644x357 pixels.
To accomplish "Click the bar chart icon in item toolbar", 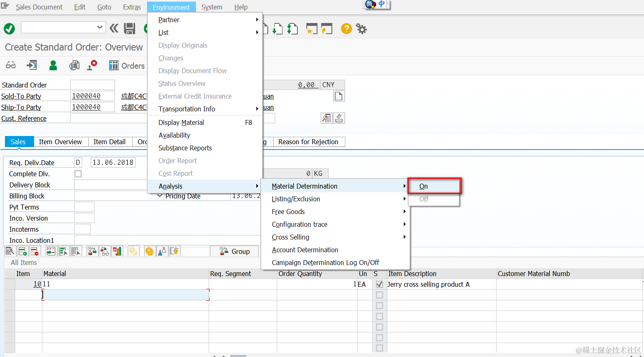I will (117, 251).
